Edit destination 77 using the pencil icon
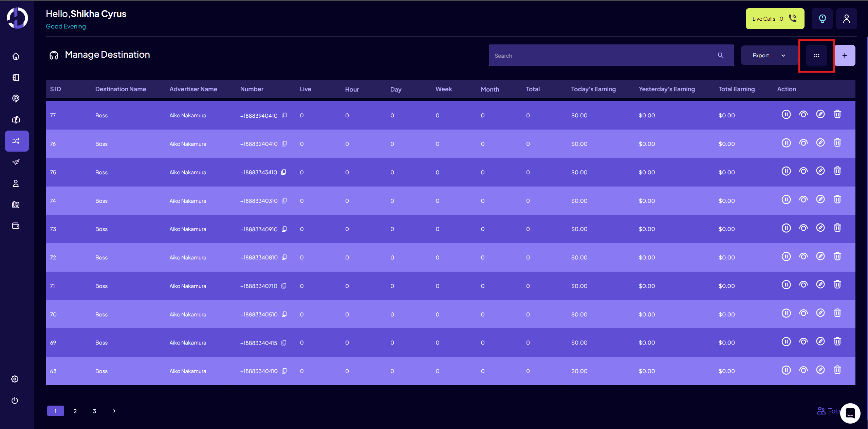The image size is (868, 429). click(x=820, y=114)
